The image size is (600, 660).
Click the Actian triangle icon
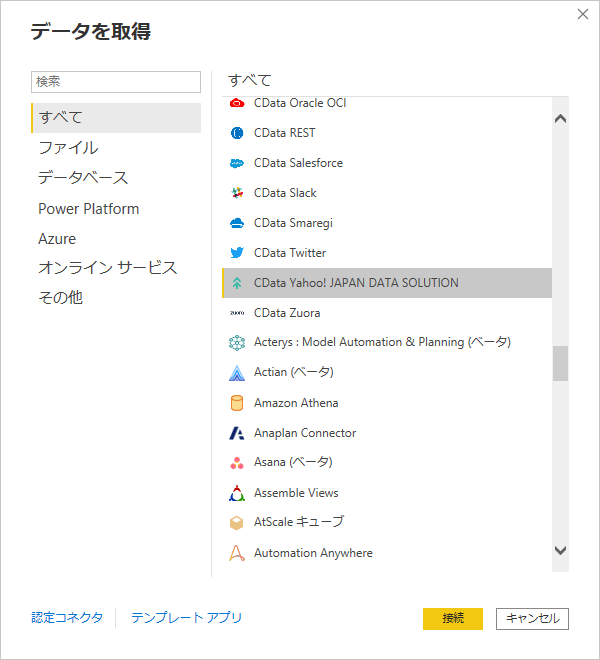coord(237,373)
